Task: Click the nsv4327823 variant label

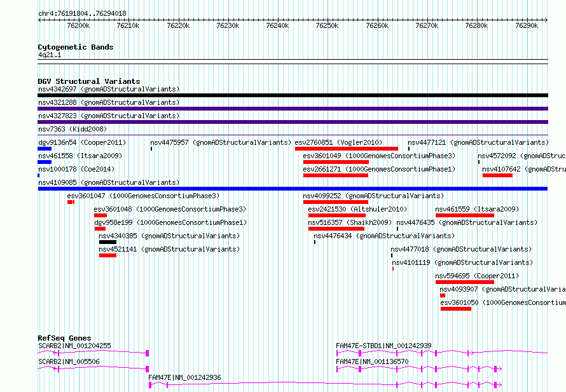Action: 109,116
